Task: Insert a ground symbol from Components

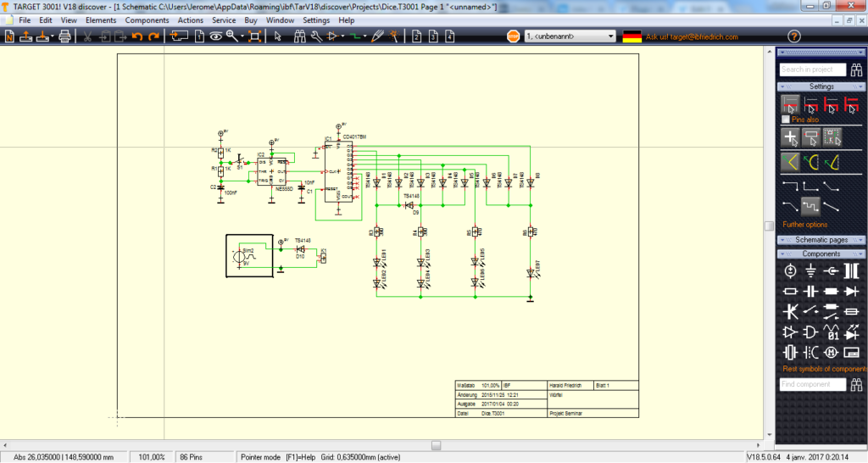Action: click(x=810, y=271)
